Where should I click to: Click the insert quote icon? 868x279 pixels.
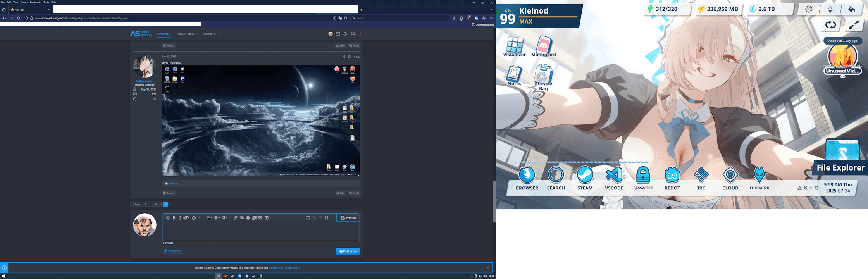pyautogui.click(x=260, y=218)
